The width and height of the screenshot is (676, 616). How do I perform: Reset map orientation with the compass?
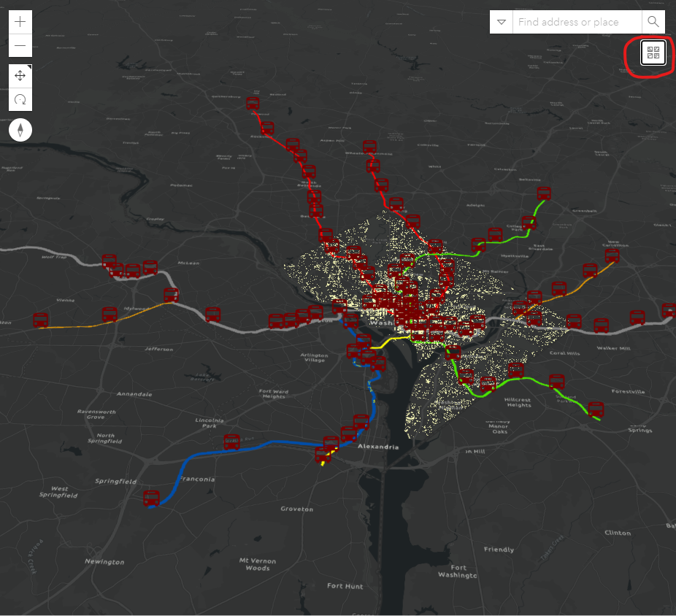point(20,130)
